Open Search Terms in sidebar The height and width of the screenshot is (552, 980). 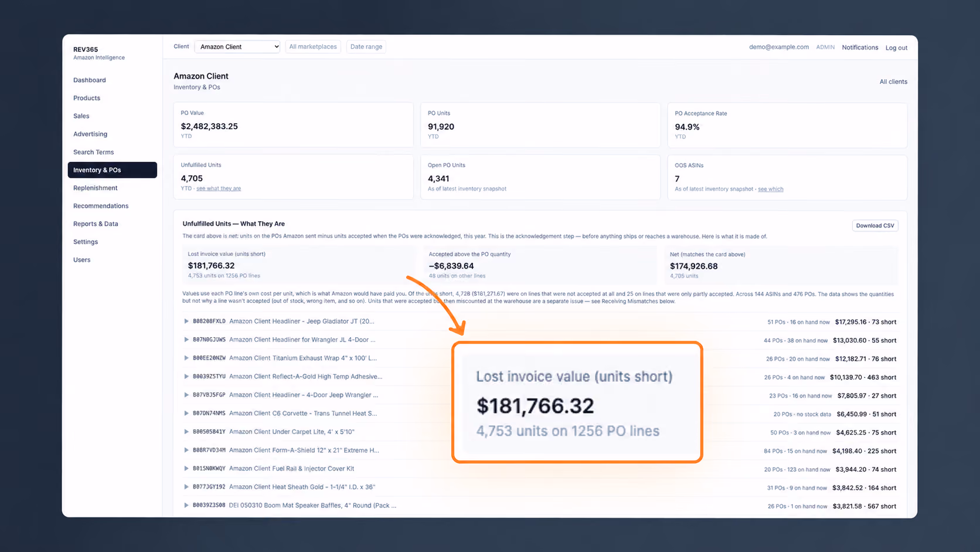click(94, 152)
